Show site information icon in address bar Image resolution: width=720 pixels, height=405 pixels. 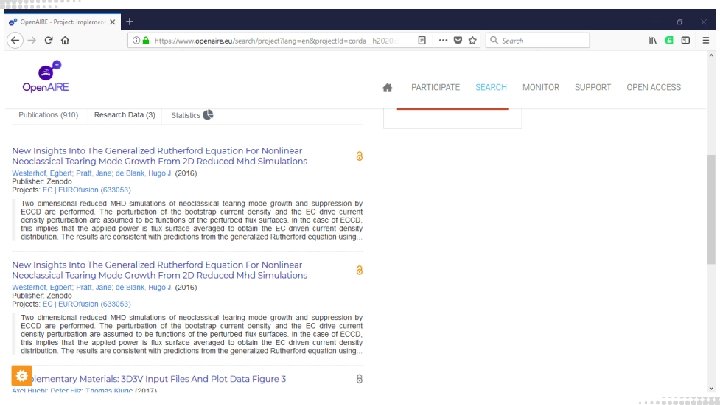point(136,40)
